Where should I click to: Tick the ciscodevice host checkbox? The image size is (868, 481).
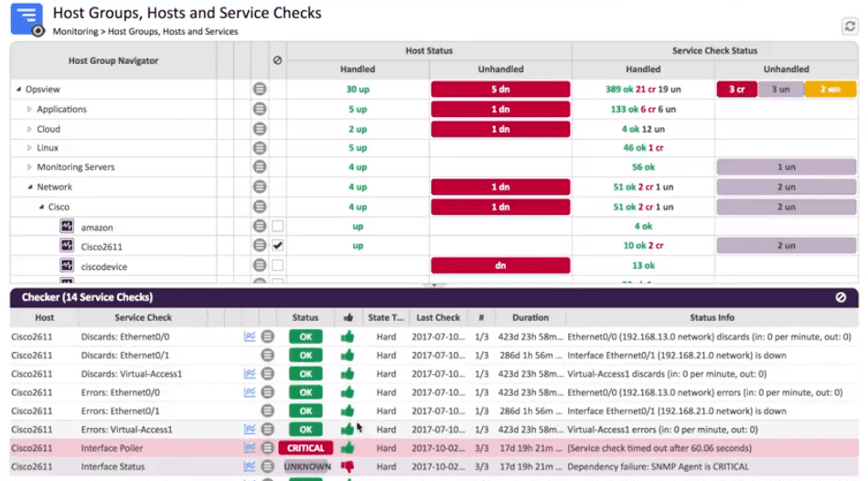click(x=277, y=265)
